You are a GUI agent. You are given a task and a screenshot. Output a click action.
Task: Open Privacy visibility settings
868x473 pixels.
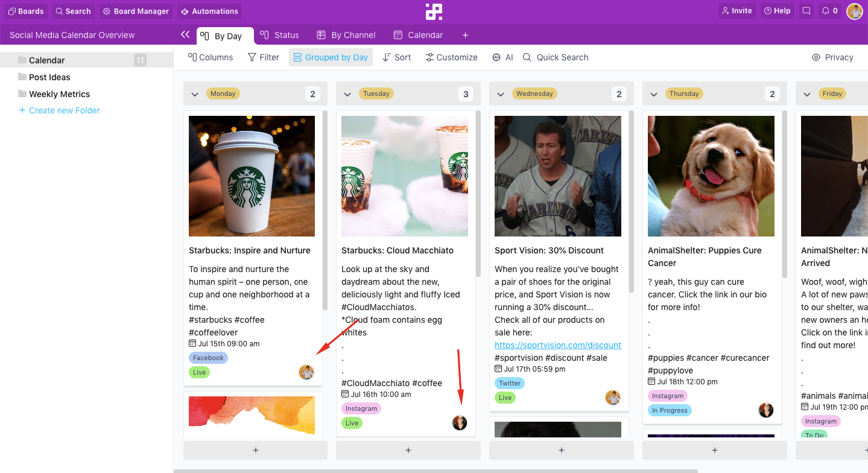coord(832,57)
